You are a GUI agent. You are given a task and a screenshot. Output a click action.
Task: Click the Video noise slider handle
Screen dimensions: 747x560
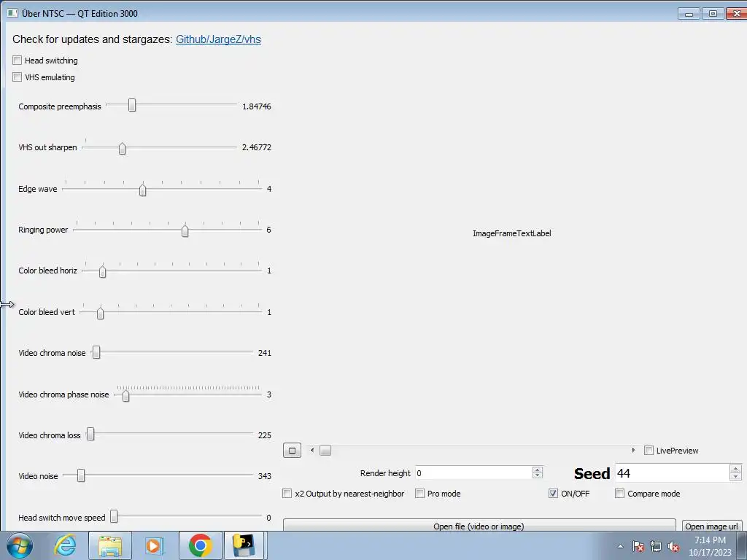(x=81, y=475)
